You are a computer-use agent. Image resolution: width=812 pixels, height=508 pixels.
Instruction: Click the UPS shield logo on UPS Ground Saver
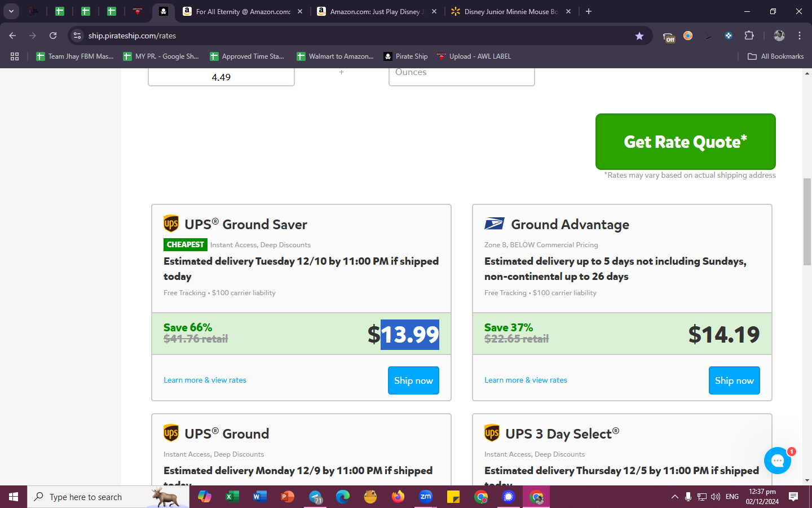point(171,224)
